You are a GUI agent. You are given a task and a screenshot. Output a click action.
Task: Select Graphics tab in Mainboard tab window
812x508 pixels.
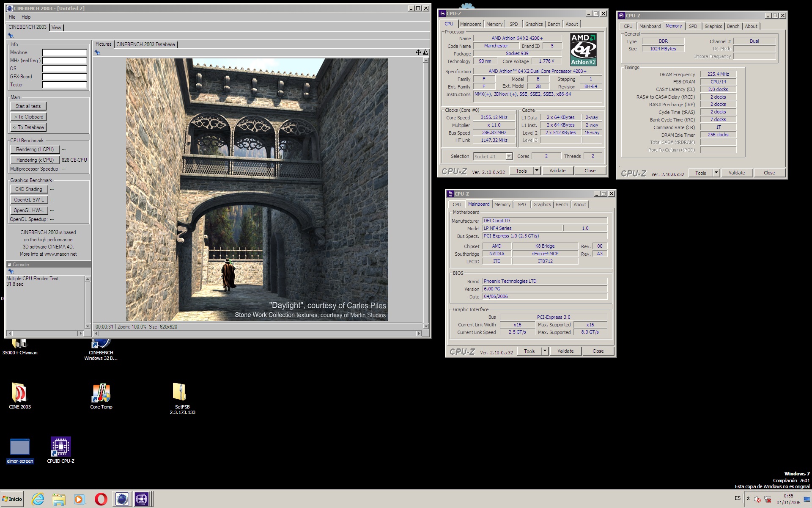[542, 204]
